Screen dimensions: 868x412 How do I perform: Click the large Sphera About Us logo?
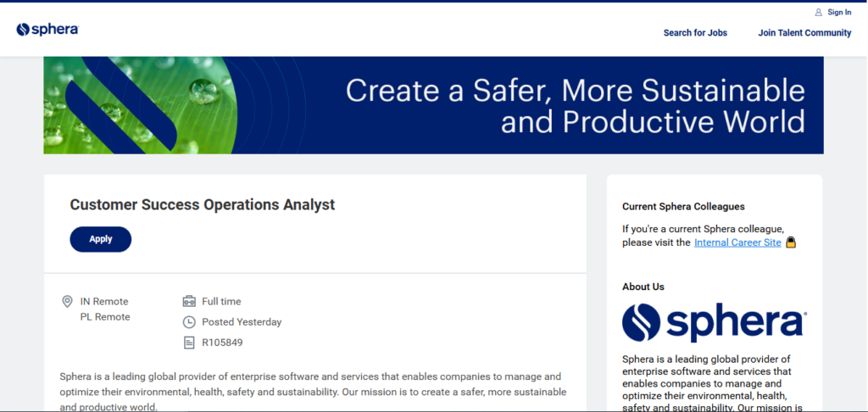point(714,323)
